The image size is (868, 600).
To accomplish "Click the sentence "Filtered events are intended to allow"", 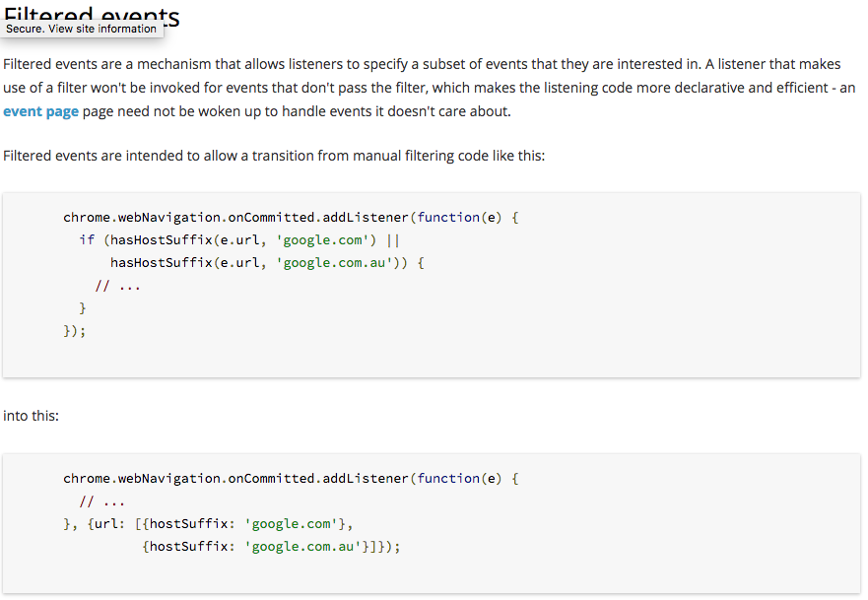I will 274,157.
